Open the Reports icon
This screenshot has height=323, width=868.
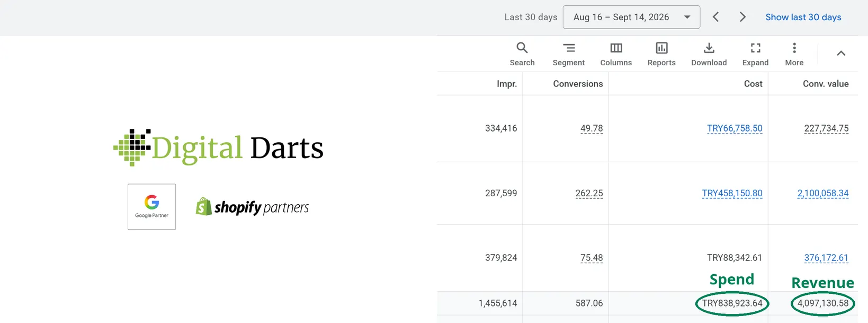pyautogui.click(x=661, y=54)
